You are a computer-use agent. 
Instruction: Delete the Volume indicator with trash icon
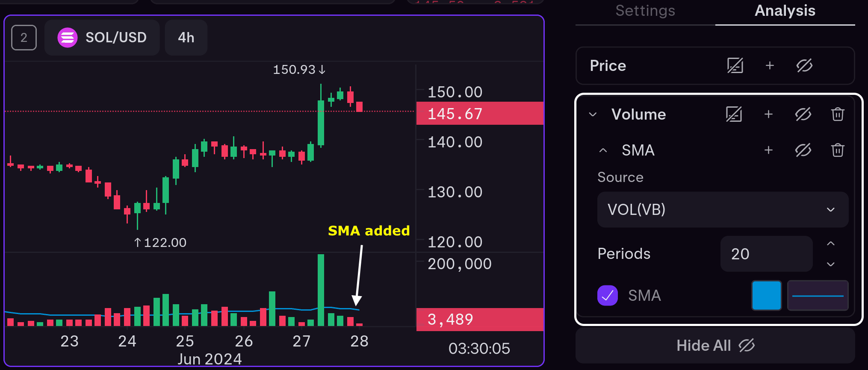[x=837, y=114]
